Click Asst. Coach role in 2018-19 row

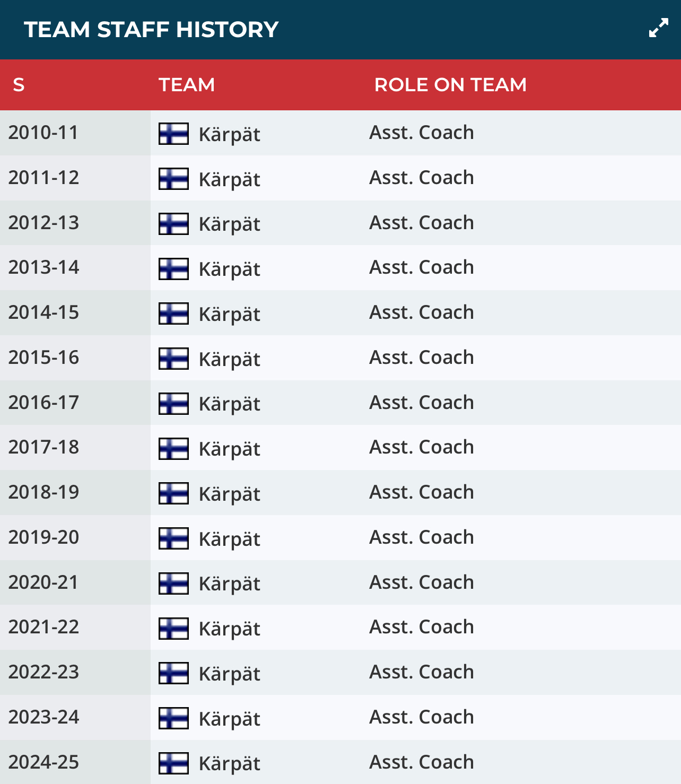(421, 492)
